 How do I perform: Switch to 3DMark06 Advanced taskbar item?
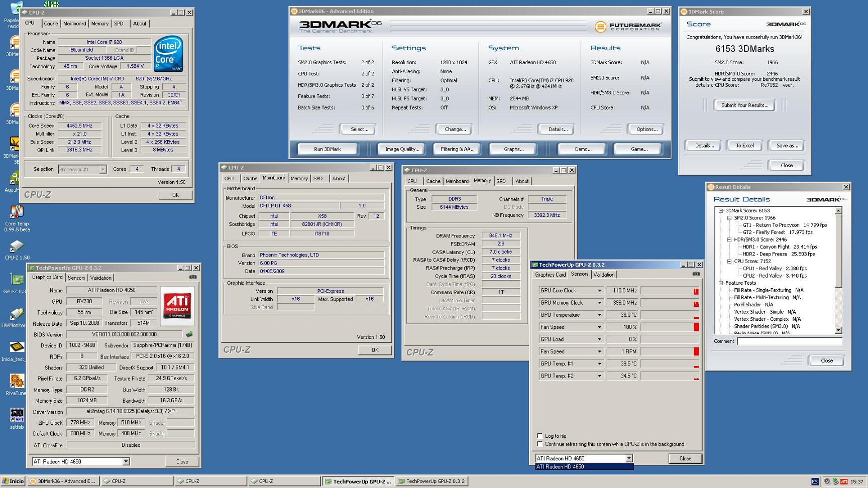point(63,481)
